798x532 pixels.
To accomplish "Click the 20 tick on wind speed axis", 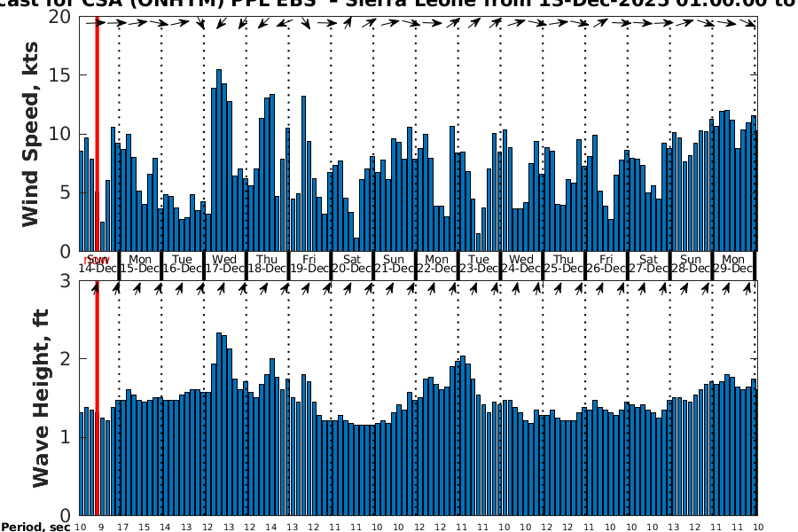I will [x=59, y=18].
